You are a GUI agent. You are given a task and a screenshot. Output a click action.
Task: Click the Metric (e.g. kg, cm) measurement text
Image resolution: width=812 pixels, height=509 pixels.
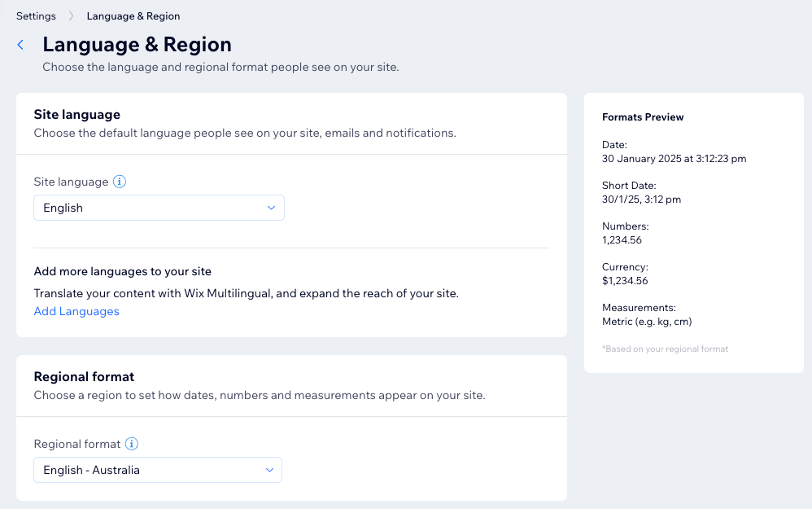click(x=647, y=322)
